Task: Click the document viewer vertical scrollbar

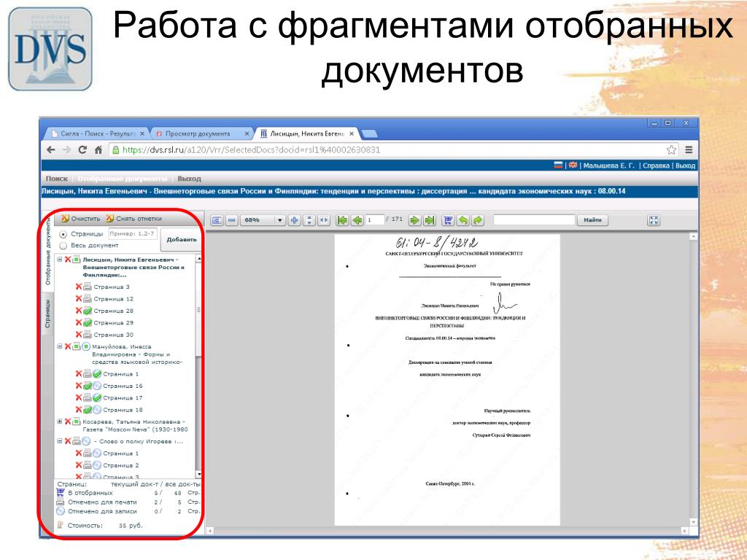Action: click(x=693, y=379)
